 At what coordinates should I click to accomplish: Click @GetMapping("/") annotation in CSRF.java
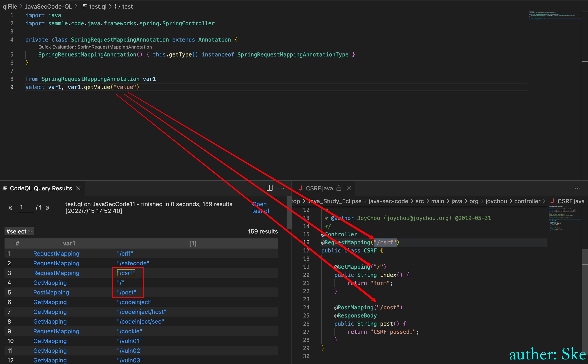[360, 267]
